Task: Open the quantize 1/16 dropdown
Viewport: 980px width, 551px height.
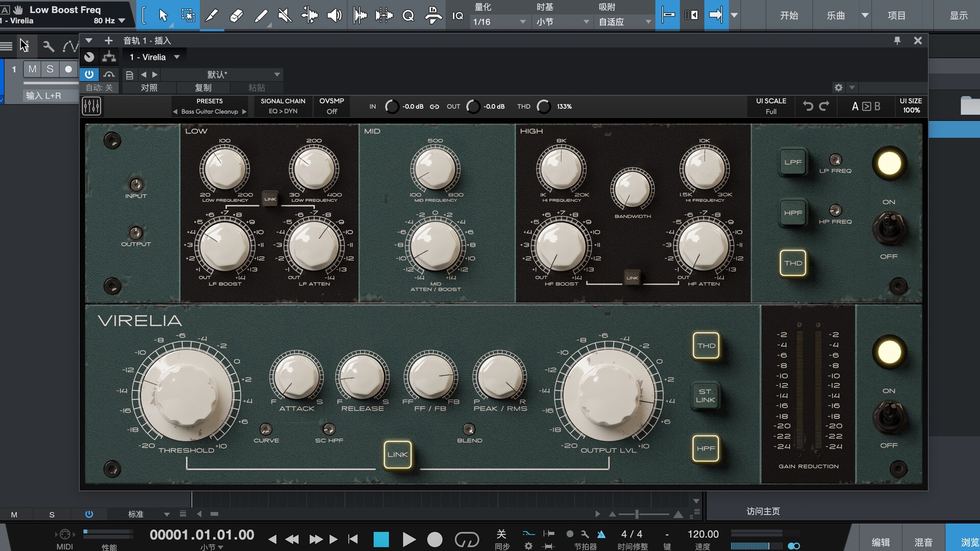Action: (499, 21)
